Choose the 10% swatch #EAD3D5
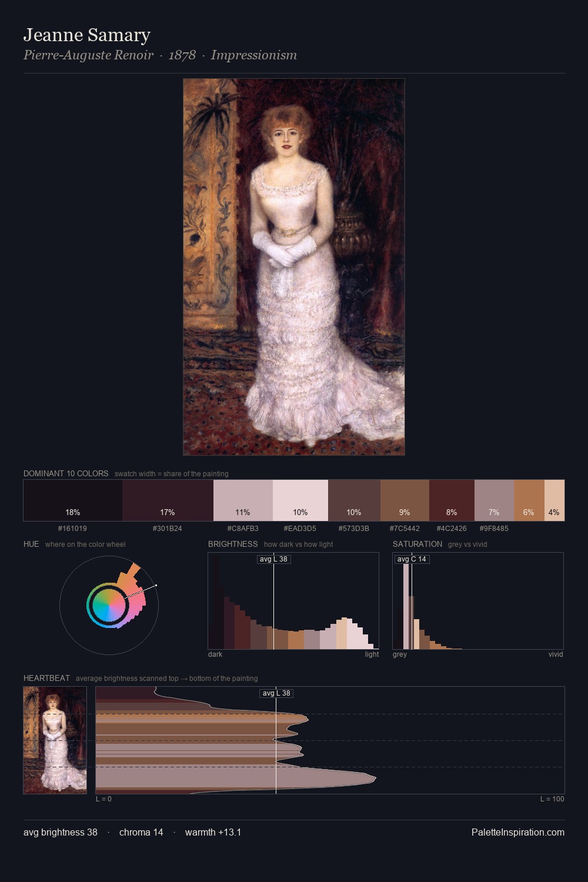The image size is (588, 882). click(x=300, y=500)
